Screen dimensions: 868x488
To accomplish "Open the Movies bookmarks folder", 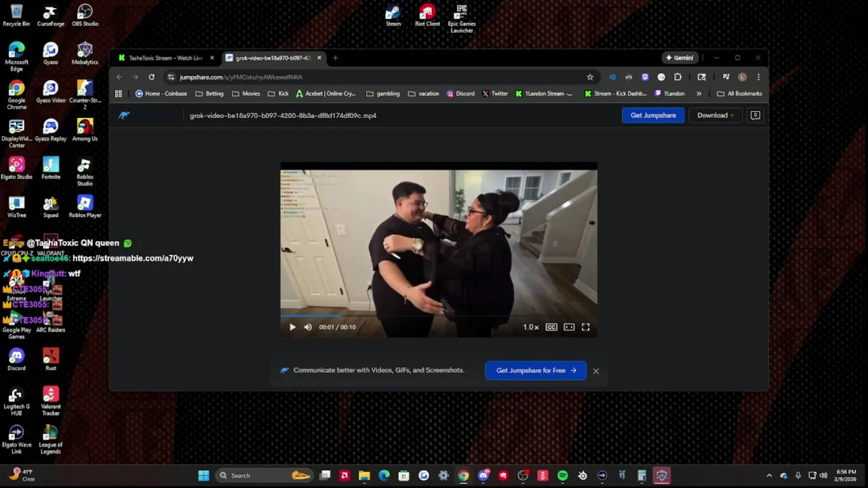I will click(x=246, y=94).
